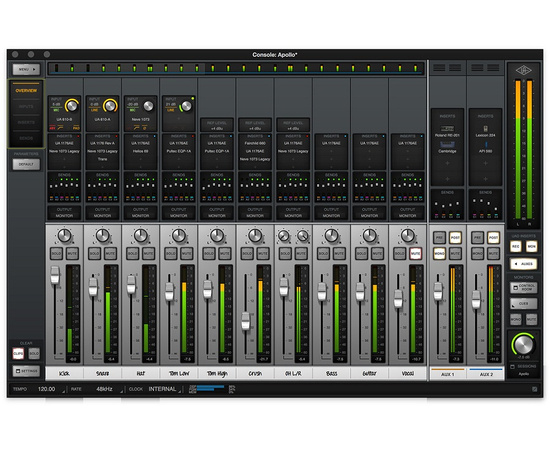
Task: Click the Tom Low channel input gain knob
Action: click(186, 106)
